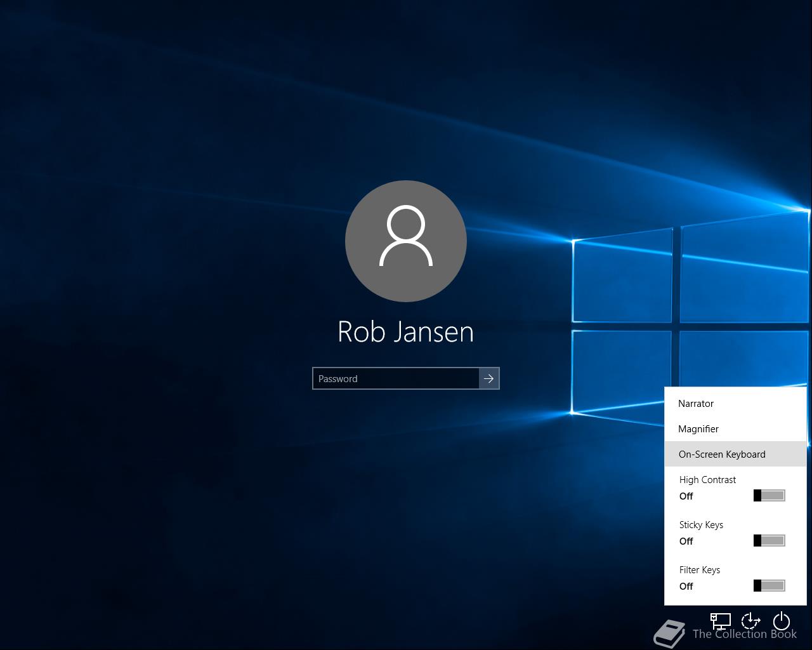Enable the Sticky Keys switch
This screenshot has height=650, width=812.
[769, 541]
